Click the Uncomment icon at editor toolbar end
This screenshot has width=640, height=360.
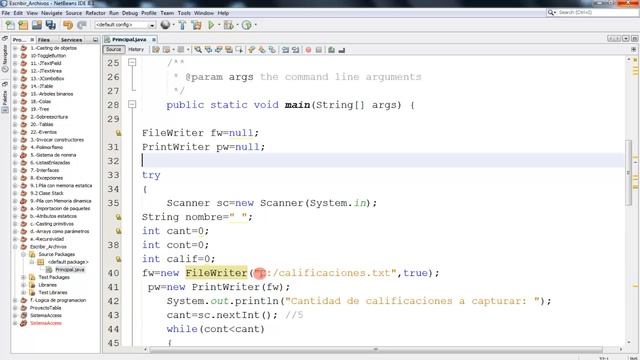coord(342,50)
